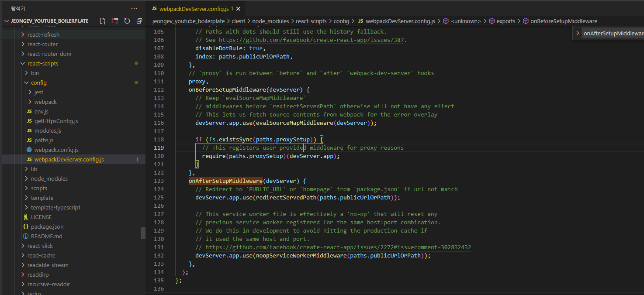
Task: Expand the lib folder
Action: [x=73, y=169]
